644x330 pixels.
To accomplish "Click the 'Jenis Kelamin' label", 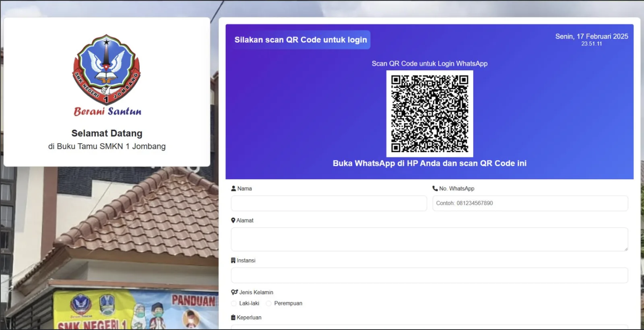I will coord(256,292).
